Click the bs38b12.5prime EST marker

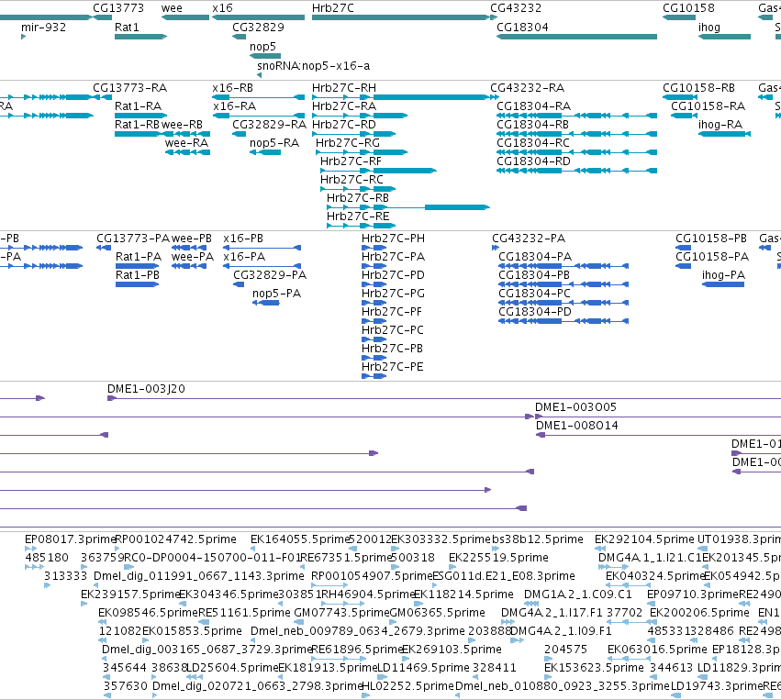click(495, 548)
